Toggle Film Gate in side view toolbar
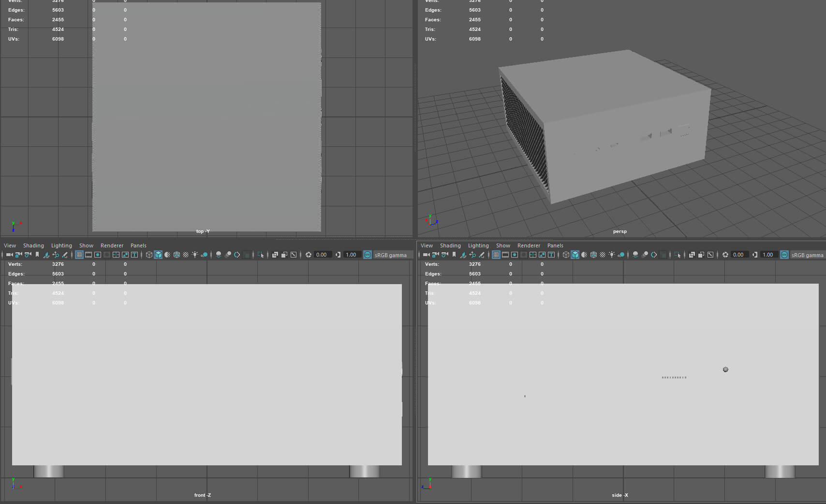This screenshot has width=826, height=504. click(505, 255)
